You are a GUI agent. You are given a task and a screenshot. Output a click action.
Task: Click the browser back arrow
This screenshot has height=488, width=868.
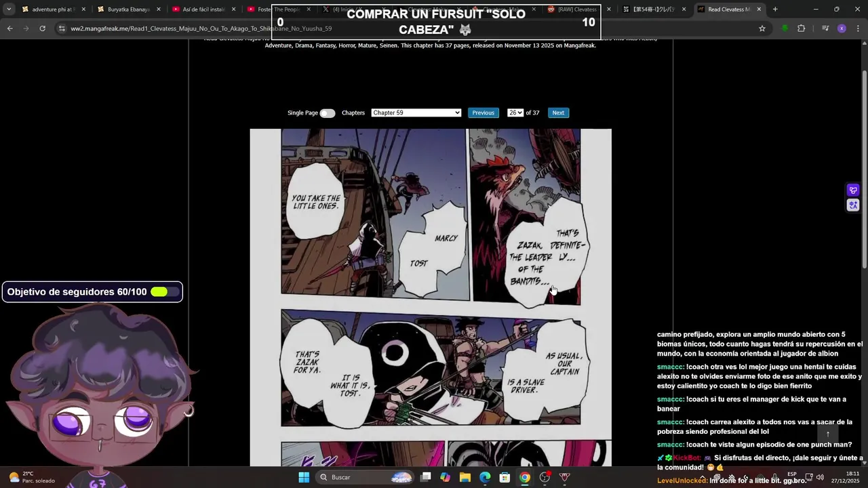[9, 28]
